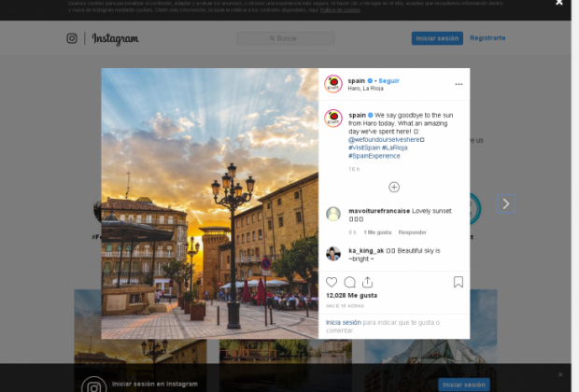Load more comments with the plus icon
The width and height of the screenshot is (579, 392).
(x=394, y=187)
